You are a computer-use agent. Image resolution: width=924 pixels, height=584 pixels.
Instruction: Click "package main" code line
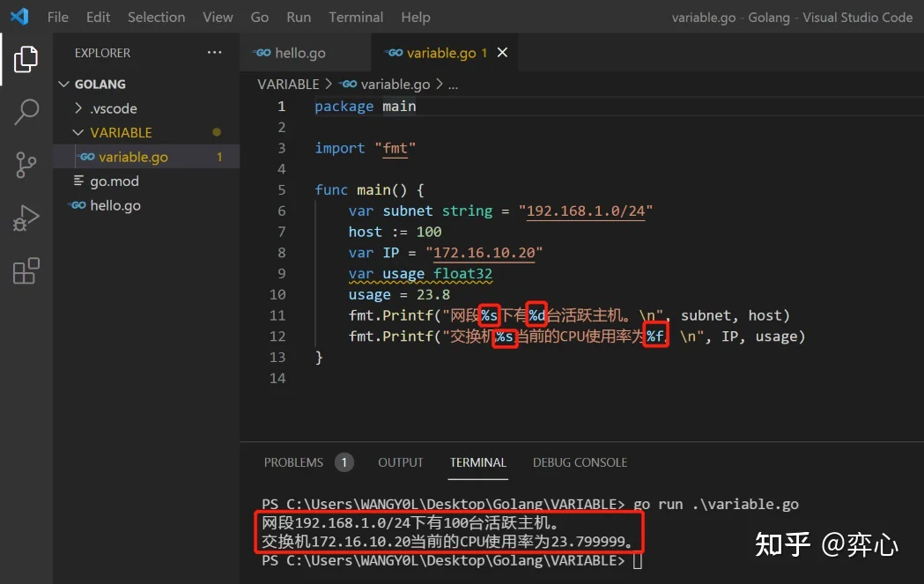[366, 106]
